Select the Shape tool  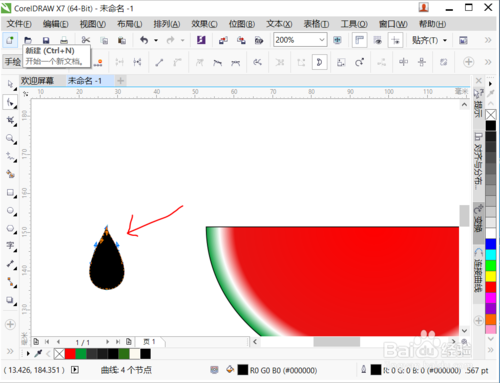11,102
